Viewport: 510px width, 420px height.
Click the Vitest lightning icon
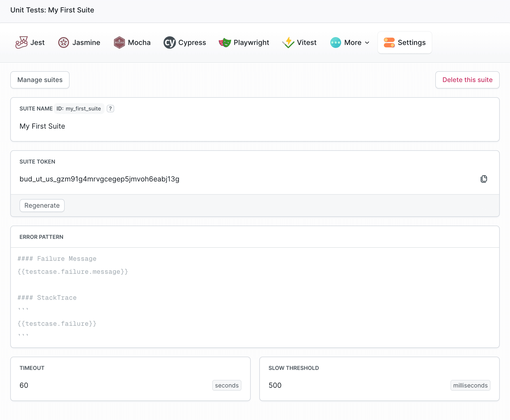coord(288,43)
